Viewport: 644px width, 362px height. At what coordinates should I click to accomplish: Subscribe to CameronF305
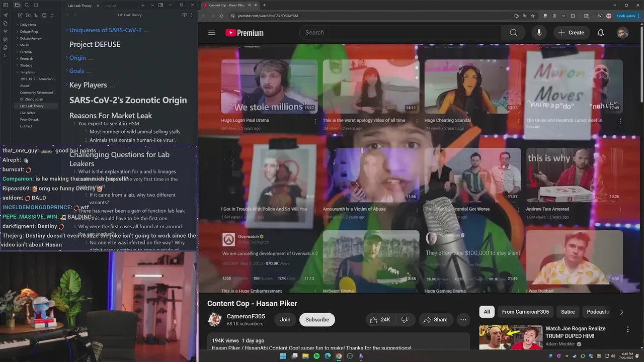coord(317,320)
